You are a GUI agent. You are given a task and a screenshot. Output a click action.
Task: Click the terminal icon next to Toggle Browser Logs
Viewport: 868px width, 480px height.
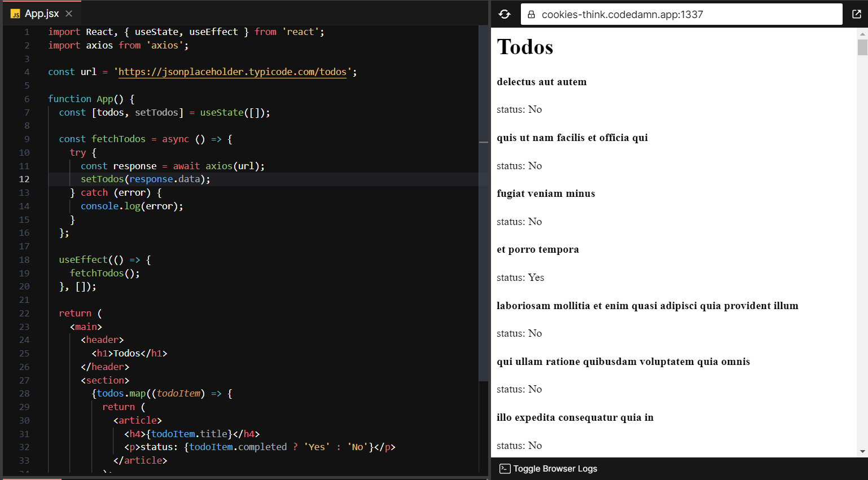(x=503, y=468)
